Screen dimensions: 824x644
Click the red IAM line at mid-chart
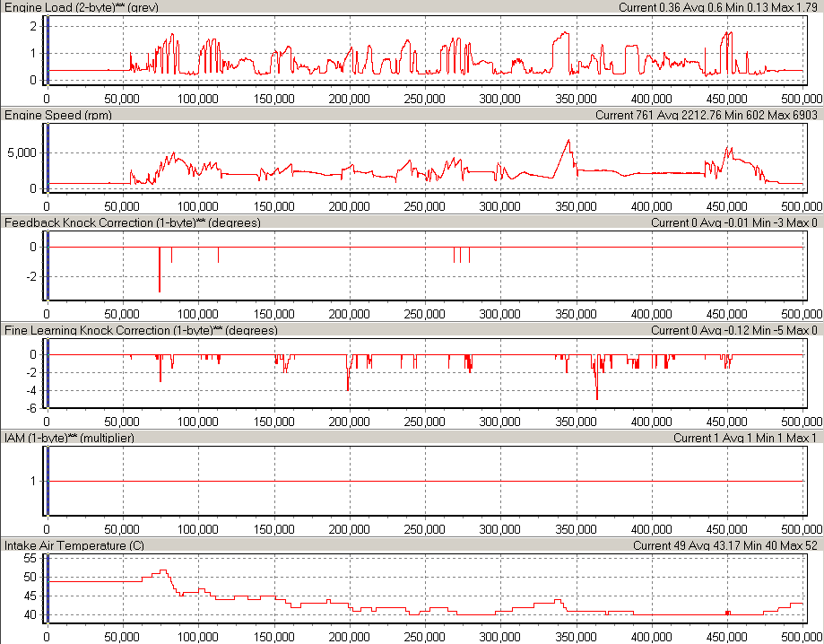coord(426,481)
